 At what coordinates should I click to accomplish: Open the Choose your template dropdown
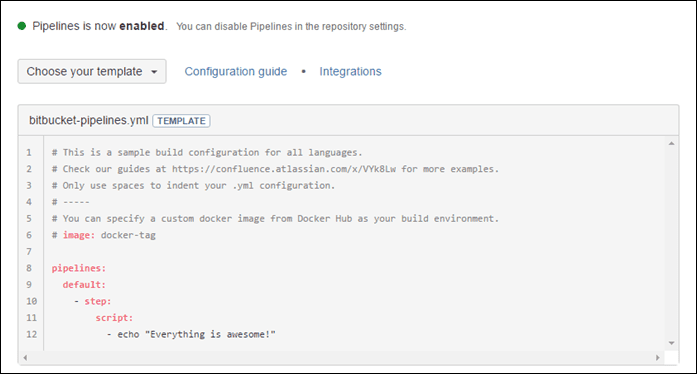(92, 71)
